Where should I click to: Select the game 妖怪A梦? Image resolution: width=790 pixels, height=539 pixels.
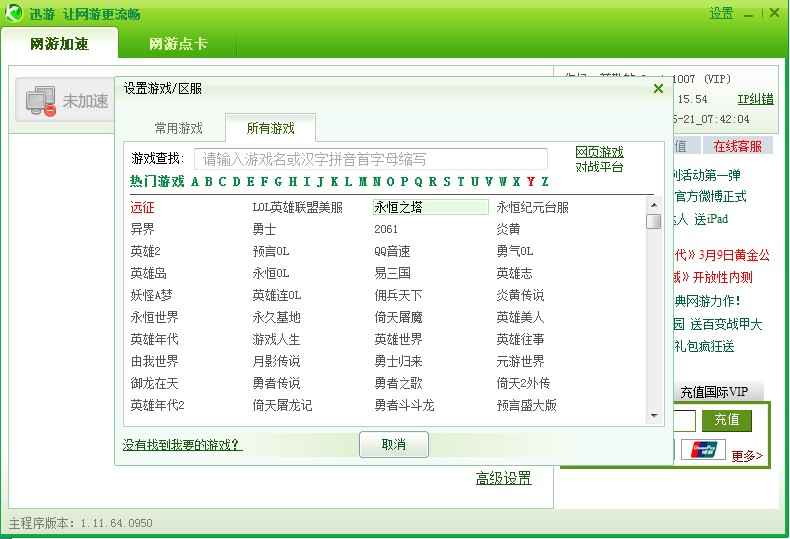(151, 295)
